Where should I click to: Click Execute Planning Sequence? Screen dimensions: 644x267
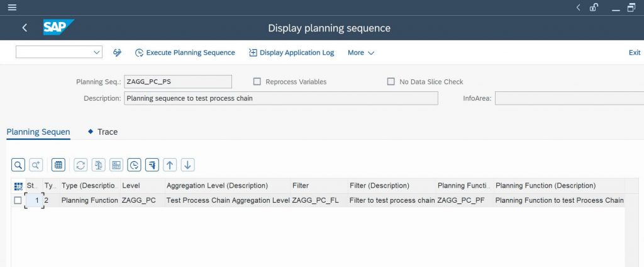pyautogui.click(x=186, y=53)
